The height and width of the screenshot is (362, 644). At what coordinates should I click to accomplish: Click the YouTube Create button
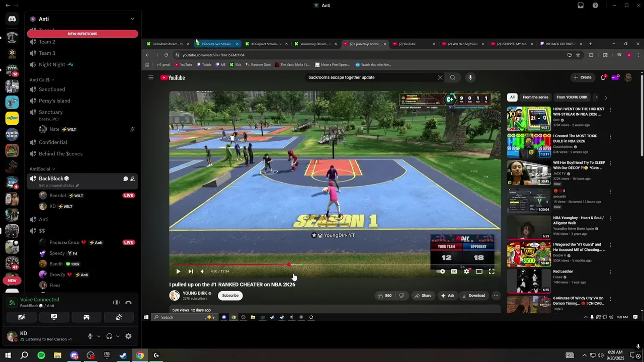[582, 77]
